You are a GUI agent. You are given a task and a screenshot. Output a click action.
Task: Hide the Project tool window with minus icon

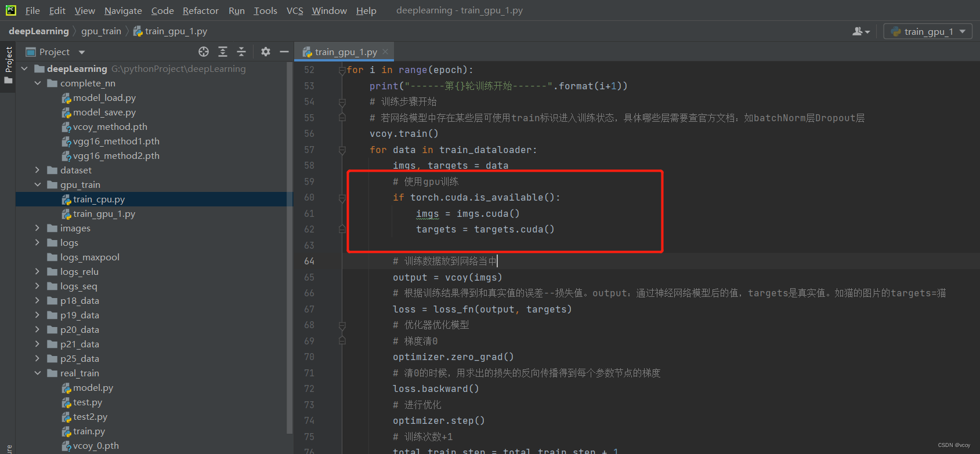(284, 52)
